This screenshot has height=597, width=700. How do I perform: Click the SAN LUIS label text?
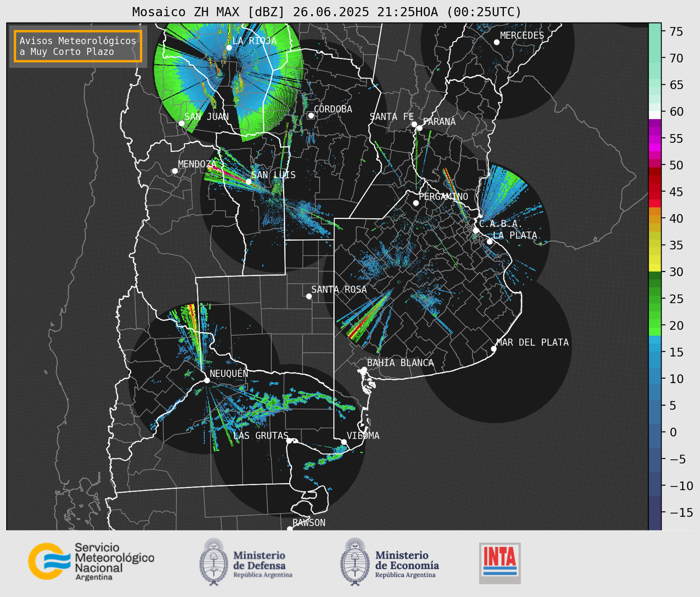point(274,175)
